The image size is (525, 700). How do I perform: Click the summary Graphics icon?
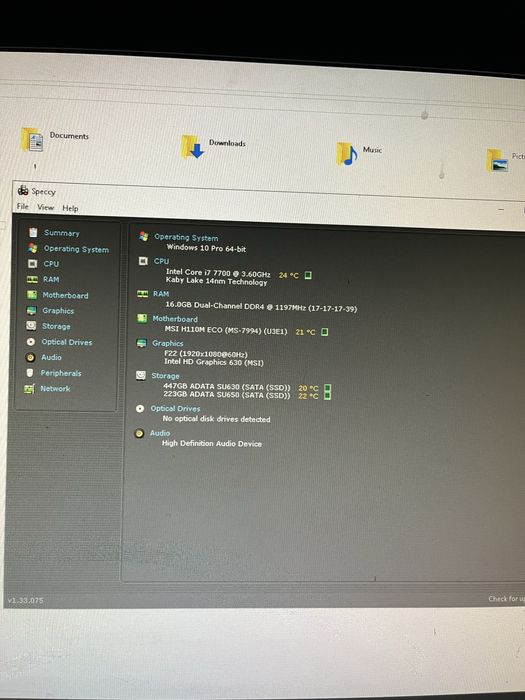[x=141, y=343]
